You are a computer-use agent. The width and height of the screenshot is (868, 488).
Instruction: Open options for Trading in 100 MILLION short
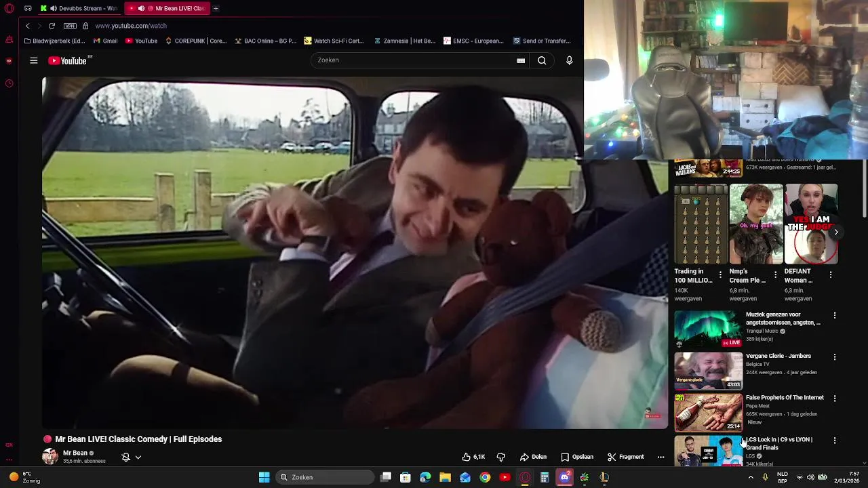tap(720, 274)
